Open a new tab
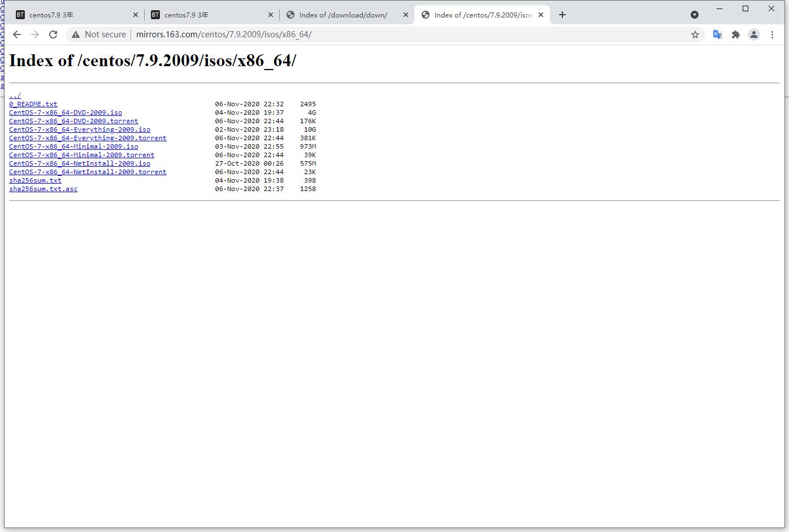The image size is (789, 532). (562, 15)
